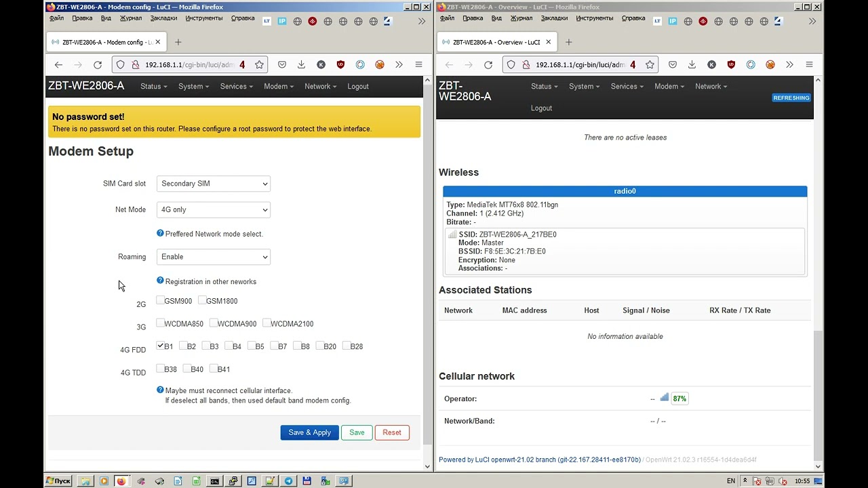Open new tab in Overview window
Screen dimensions: 868x488
[x=568, y=42]
